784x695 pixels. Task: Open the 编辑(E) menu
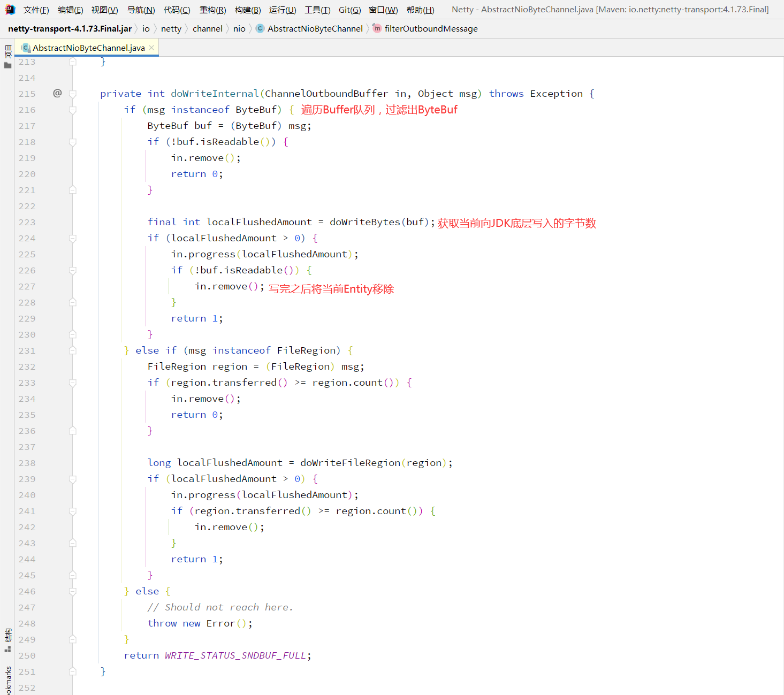70,10
